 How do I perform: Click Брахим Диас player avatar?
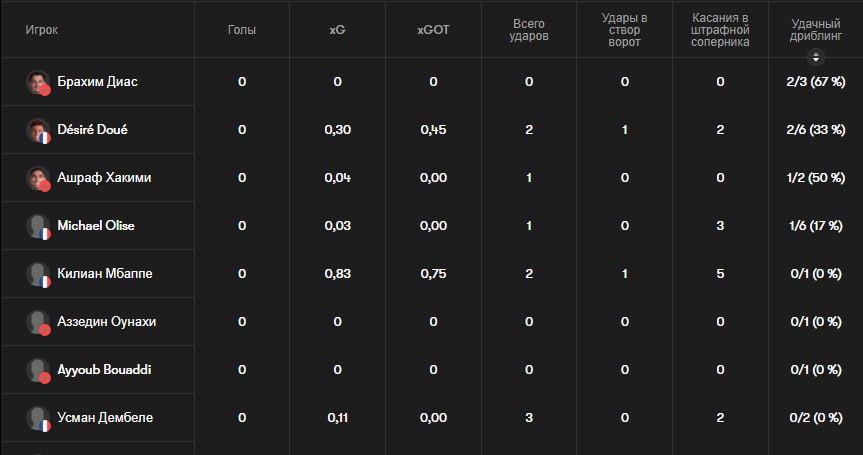[37, 82]
